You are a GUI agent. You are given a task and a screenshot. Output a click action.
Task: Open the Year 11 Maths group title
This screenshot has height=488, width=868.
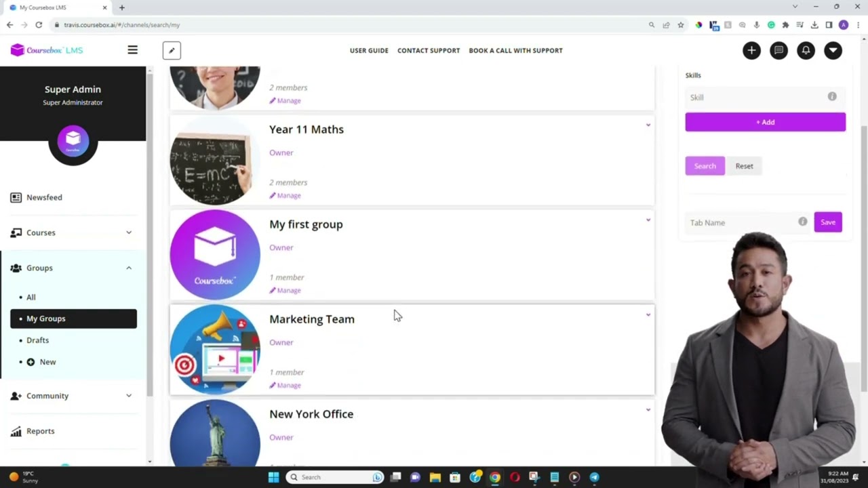point(307,129)
